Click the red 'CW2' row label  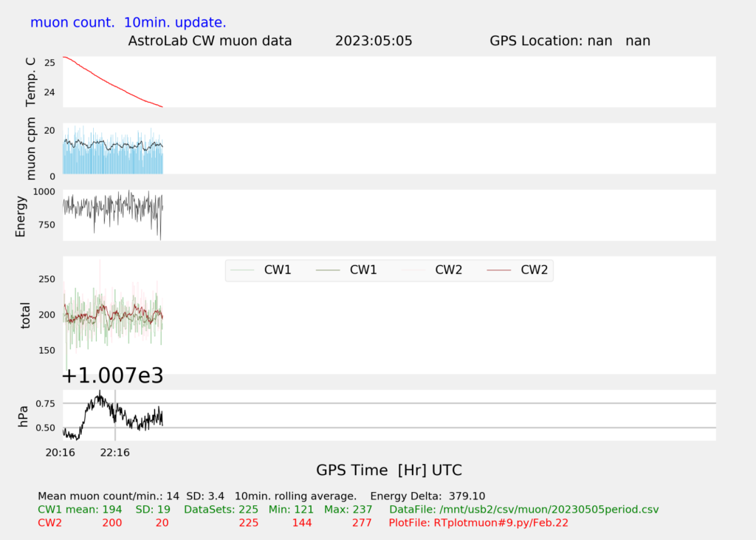49,523
